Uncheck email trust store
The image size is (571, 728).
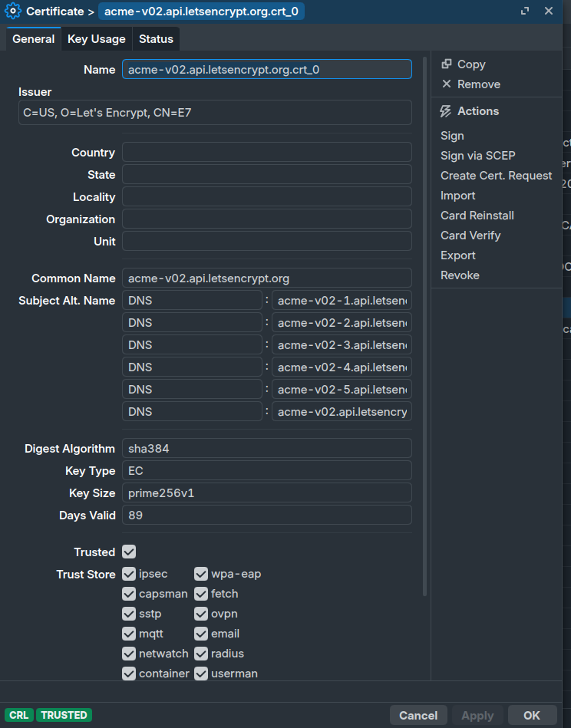click(201, 634)
